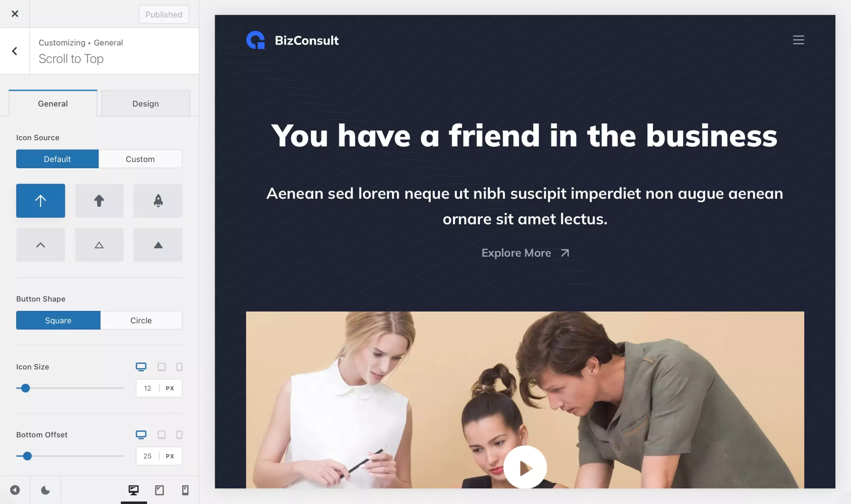The width and height of the screenshot is (851, 504).
Task: Choose the outlined triangle icon
Action: coord(99,245)
